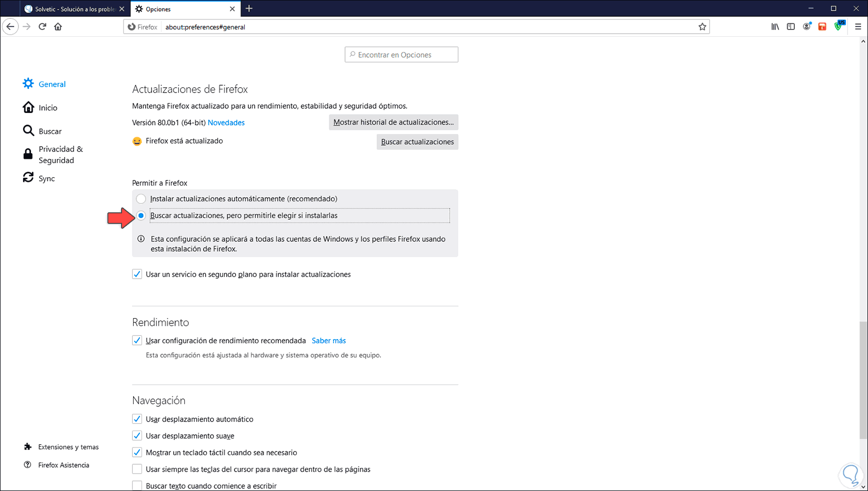Reload the current page
The image size is (868, 491).
tap(43, 27)
